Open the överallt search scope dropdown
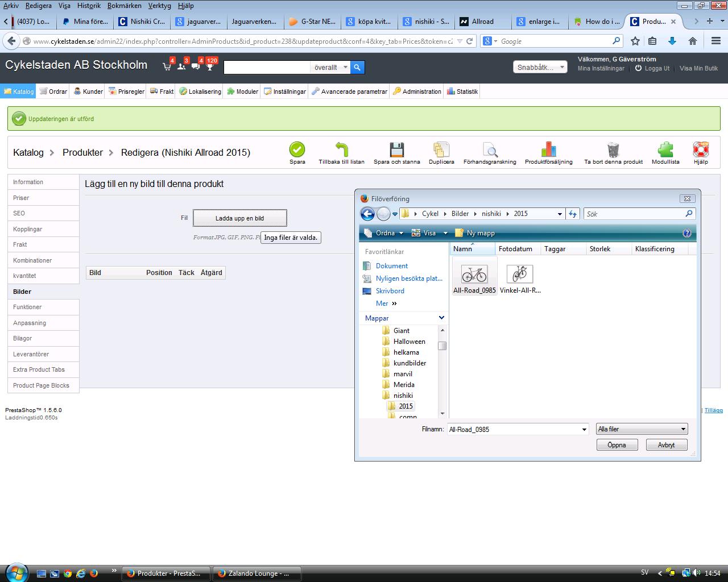The width and height of the screenshot is (728, 582). coord(330,67)
